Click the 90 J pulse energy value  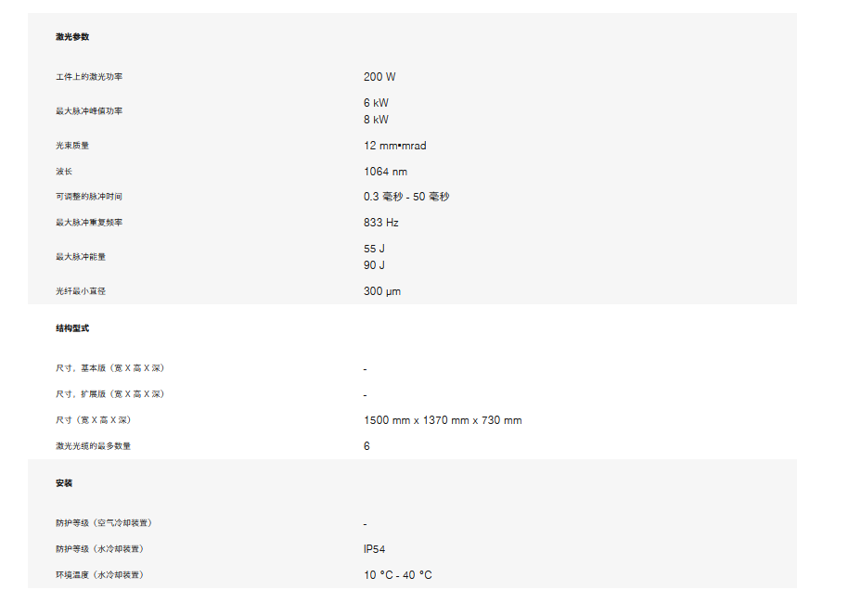(x=374, y=264)
